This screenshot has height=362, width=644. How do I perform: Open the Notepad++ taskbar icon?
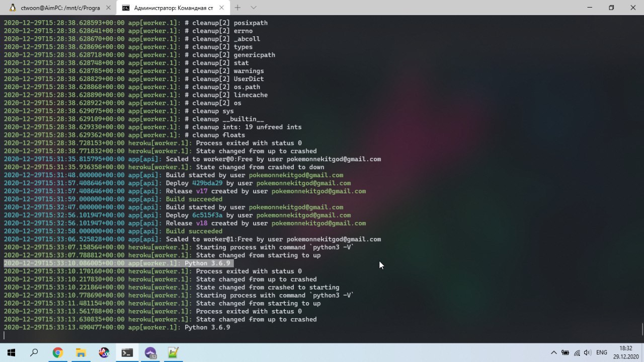174,352
